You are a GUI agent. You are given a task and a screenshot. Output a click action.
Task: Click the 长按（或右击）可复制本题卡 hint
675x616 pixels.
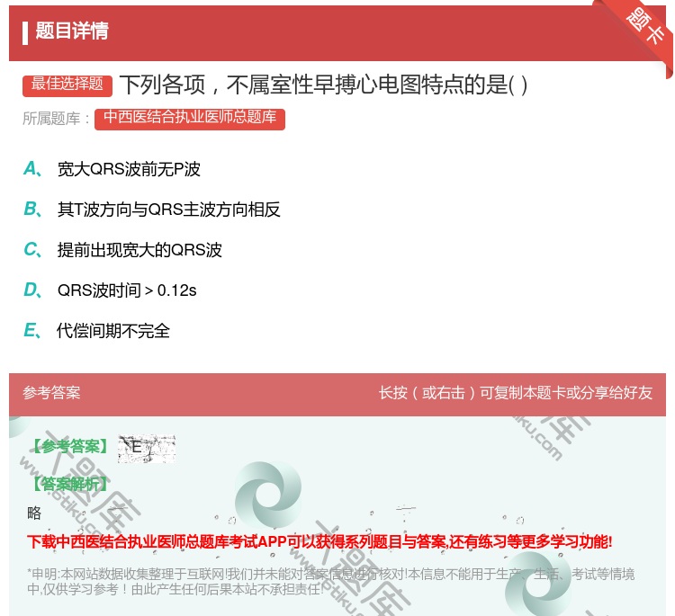click(x=516, y=393)
